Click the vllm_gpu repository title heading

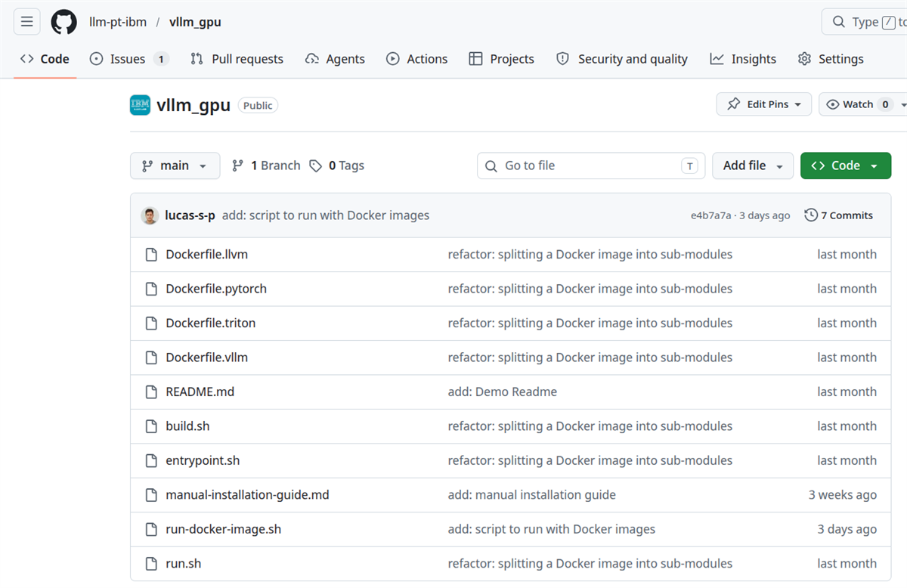pyautogui.click(x=193, y=105)
